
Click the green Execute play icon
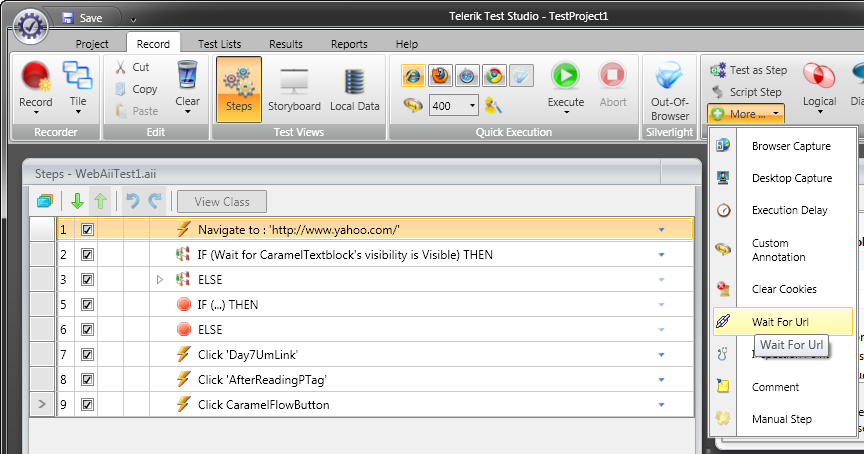[x=565, y=76]
